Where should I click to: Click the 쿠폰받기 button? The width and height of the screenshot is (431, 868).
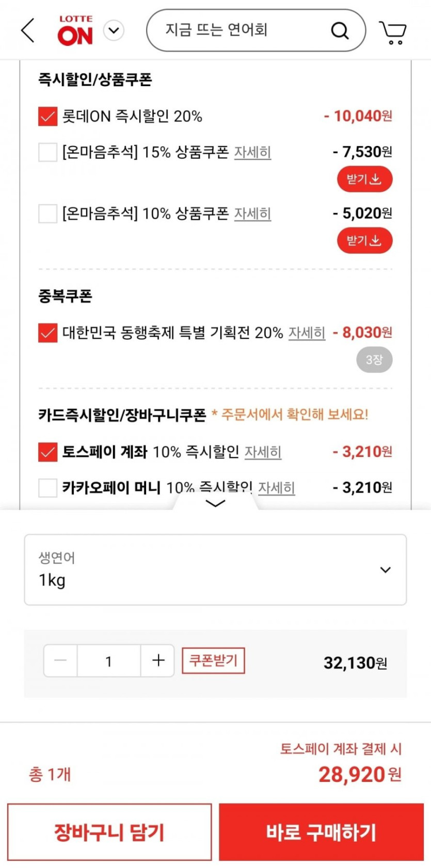tap(213, 661)
